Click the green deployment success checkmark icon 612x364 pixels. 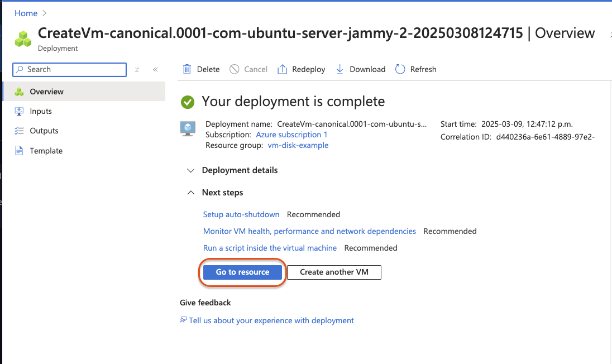188,102
